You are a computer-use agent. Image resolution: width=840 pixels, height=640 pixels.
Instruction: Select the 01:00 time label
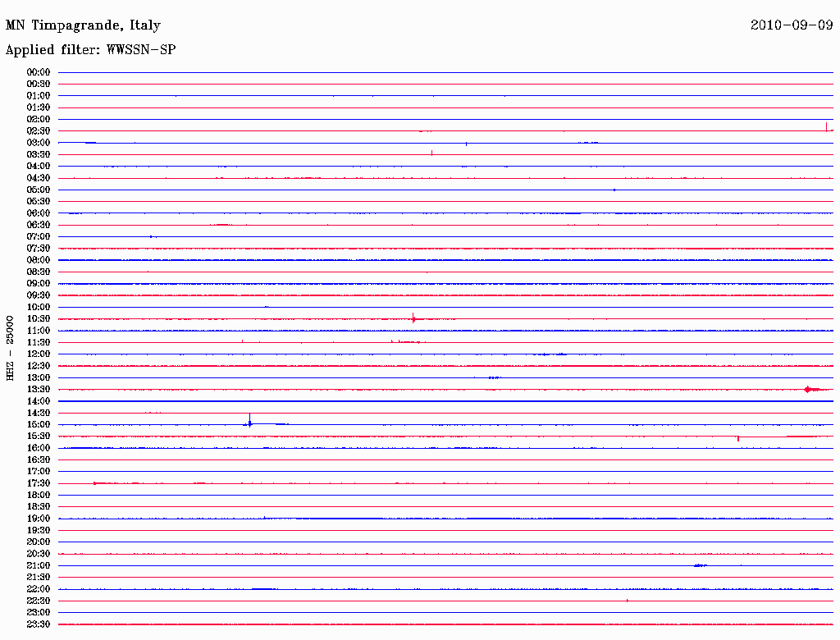point(39,95)
